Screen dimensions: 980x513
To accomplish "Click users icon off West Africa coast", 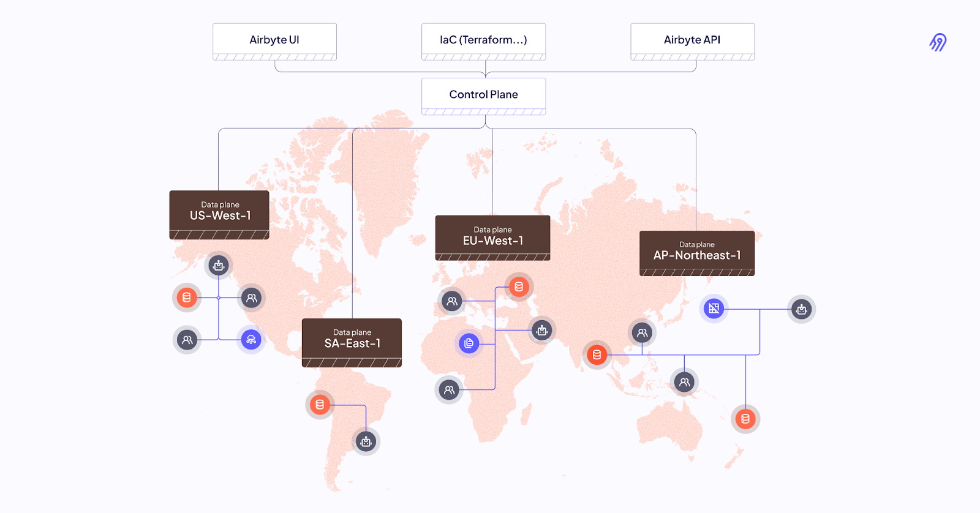I will 449,389.
